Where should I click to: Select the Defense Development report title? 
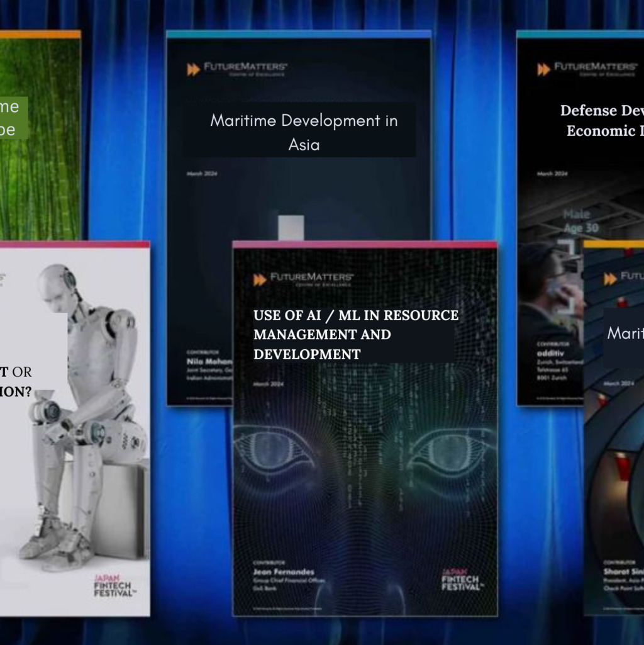tap(601, 120)
